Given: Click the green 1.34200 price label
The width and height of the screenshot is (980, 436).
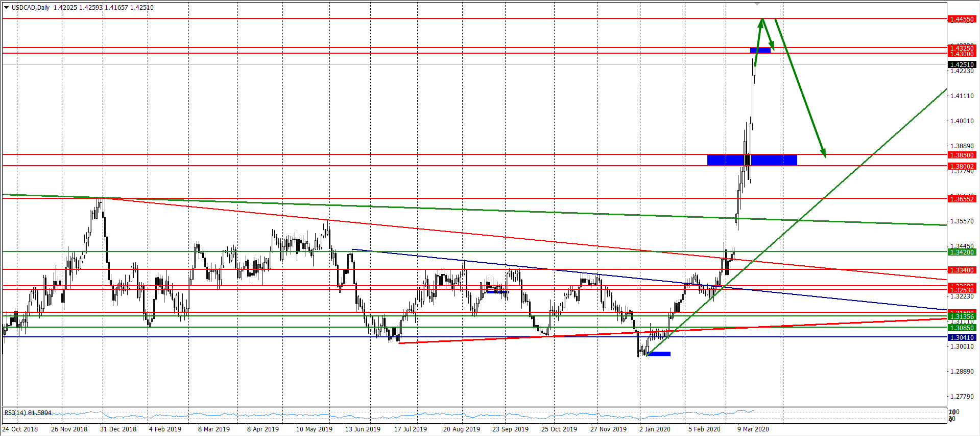Looking at the screenshot, I should (x=962, y=252).
